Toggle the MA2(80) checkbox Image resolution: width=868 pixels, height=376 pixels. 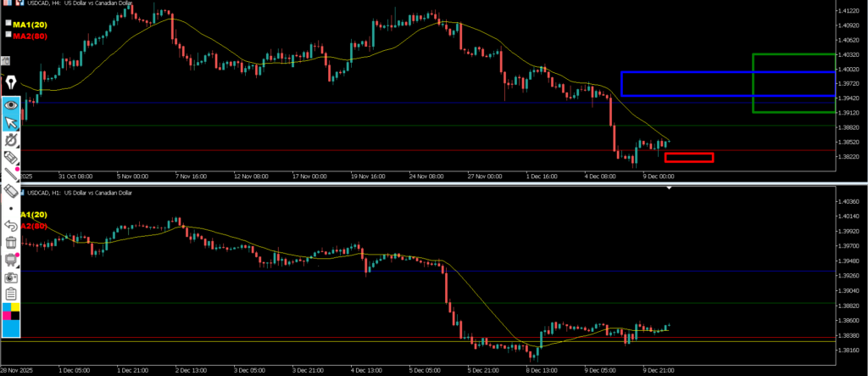click(x=8, y=36)
